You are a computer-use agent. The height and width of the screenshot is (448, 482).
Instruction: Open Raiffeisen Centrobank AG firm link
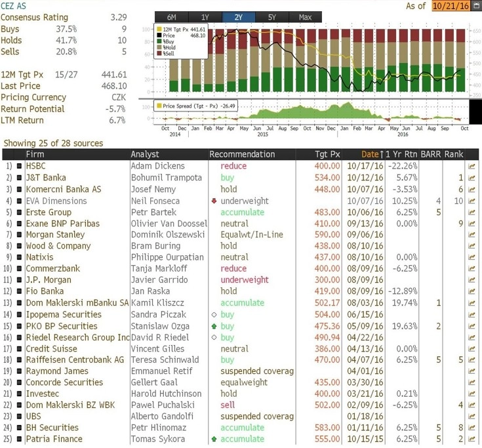point(75,359)
